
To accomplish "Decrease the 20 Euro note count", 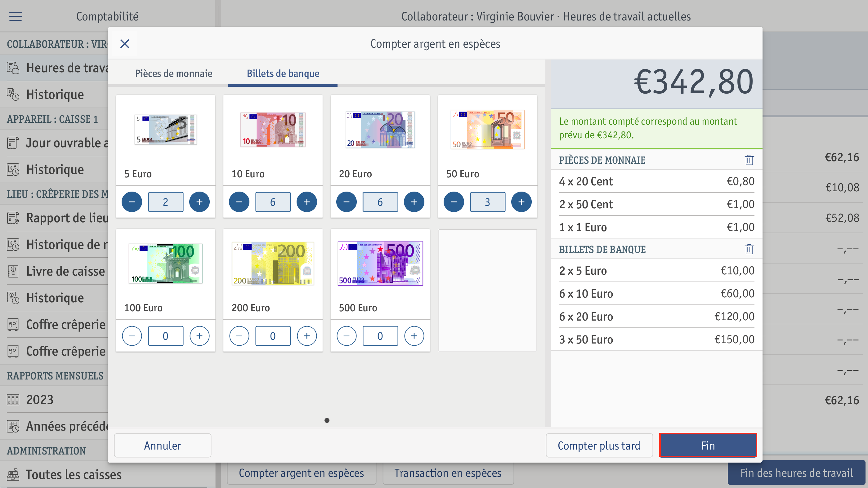I will point(347,202).
